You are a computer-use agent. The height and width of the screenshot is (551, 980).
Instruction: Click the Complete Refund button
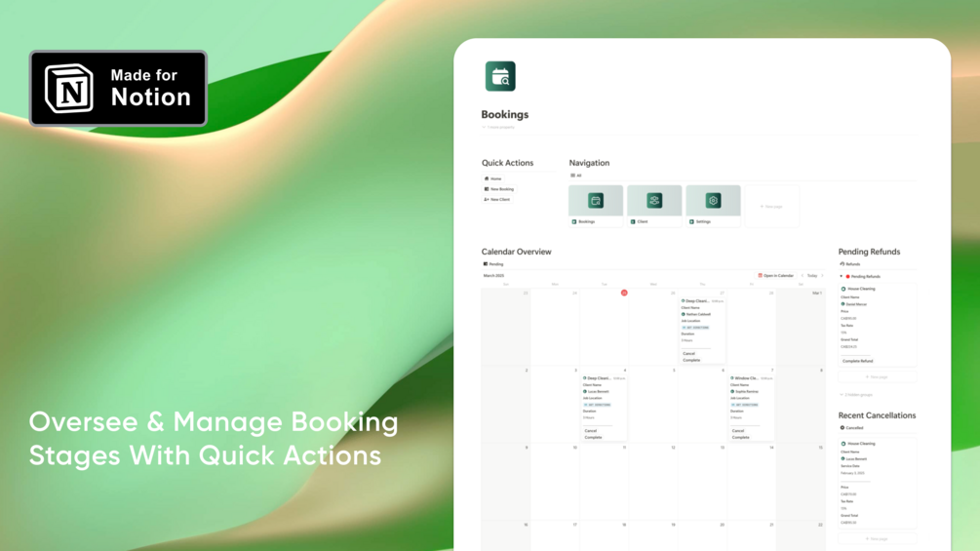click(857, 361)
